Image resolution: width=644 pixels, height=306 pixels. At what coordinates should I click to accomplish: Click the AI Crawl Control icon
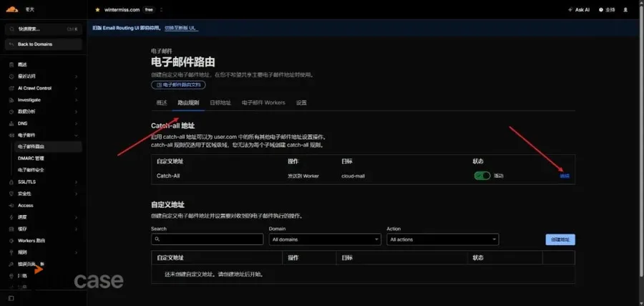point(11,88)
